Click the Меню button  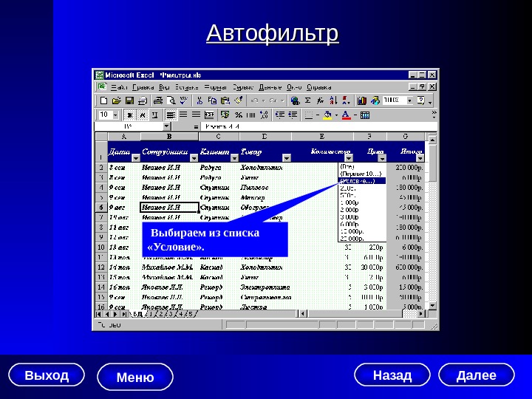tap(135, 377)
